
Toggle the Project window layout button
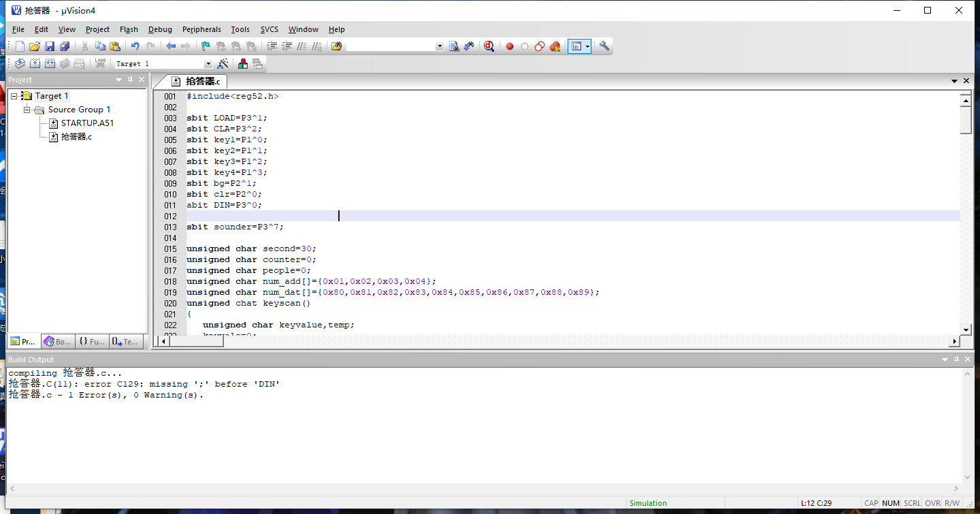[x=576, y=46]
